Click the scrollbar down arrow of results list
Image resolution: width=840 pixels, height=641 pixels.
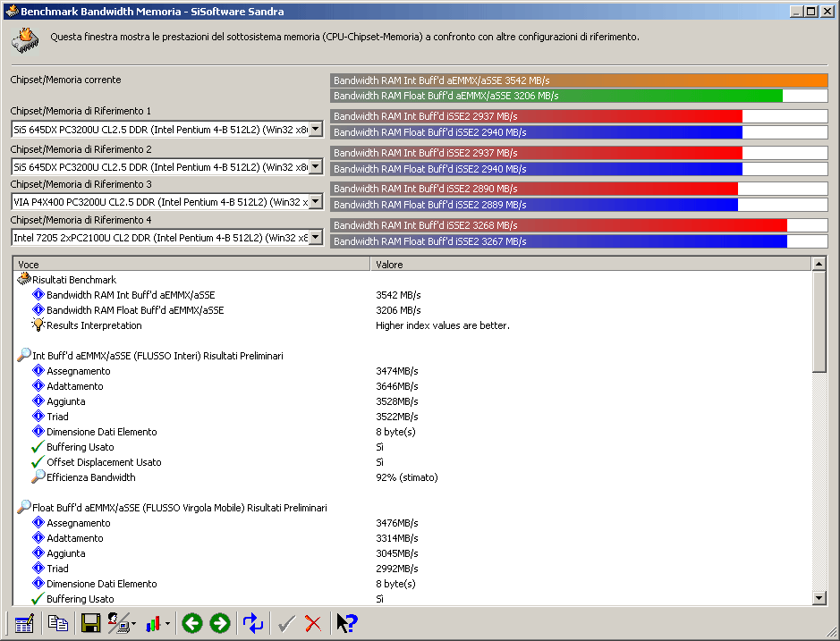[x=819, y=599]
